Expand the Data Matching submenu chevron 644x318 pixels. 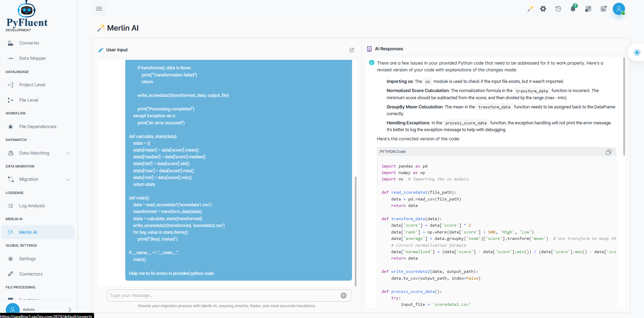click(x=68, y=153)
